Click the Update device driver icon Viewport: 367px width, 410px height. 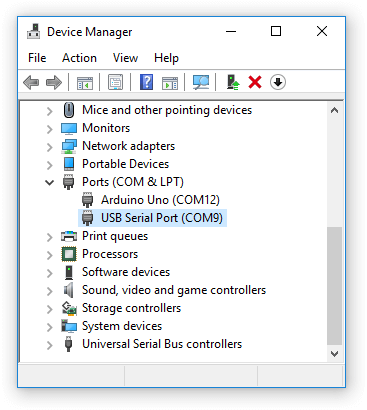point(233,82)
